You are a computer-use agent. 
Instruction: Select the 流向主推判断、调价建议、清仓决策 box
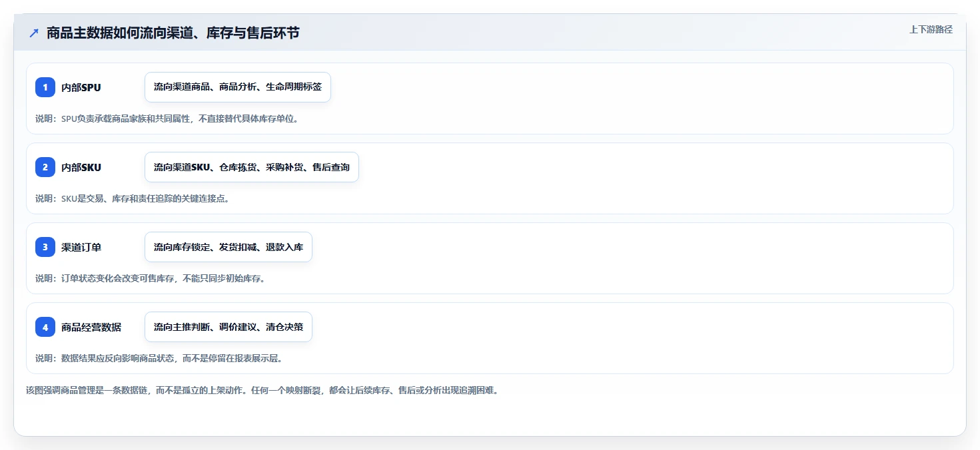click(x=229, y=327)
